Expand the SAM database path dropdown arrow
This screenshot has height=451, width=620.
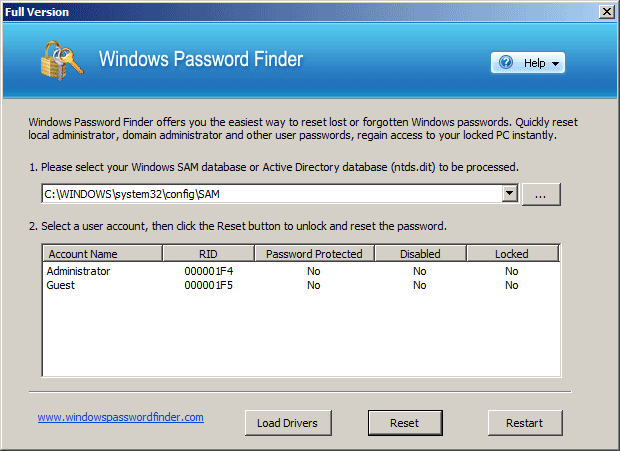[x=510, y=194]
